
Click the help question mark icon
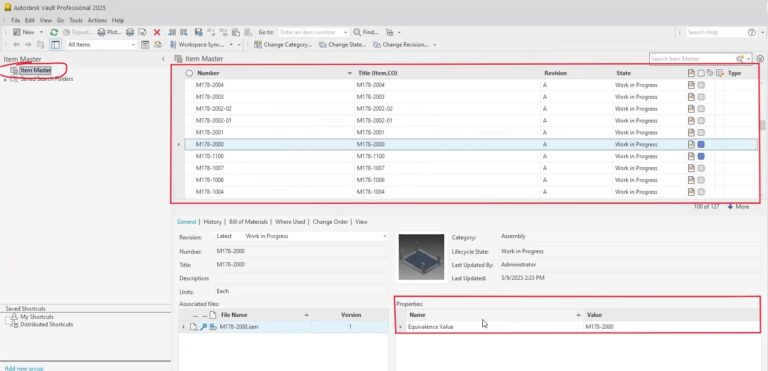[x=752, y=32]
